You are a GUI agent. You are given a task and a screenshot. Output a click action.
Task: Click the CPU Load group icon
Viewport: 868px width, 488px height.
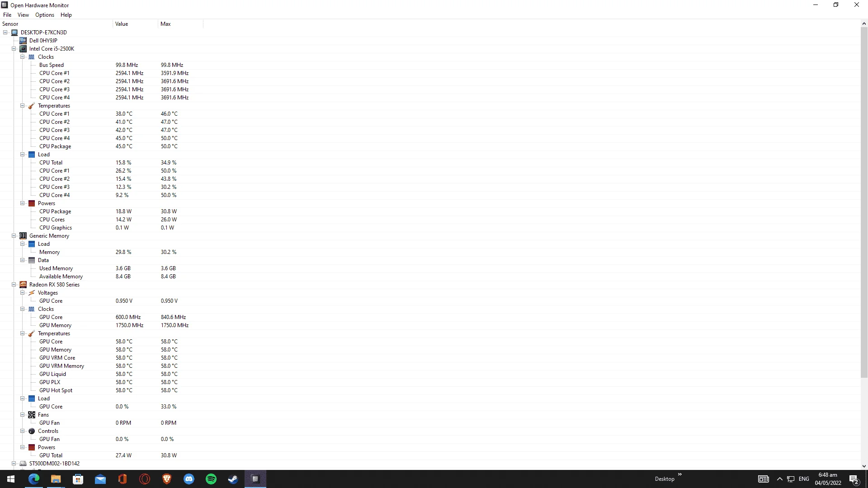[32, 155]
